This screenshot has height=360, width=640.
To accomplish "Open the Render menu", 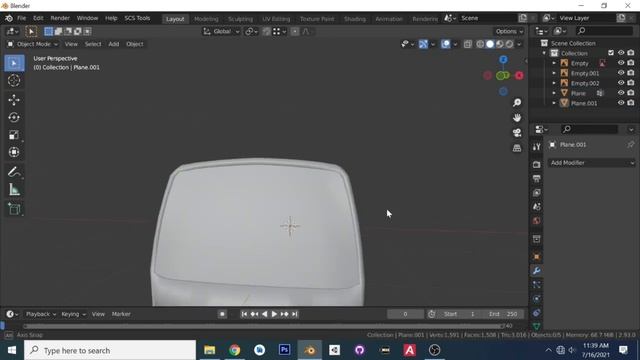I will pyautogui.click(x=60, y=18).
